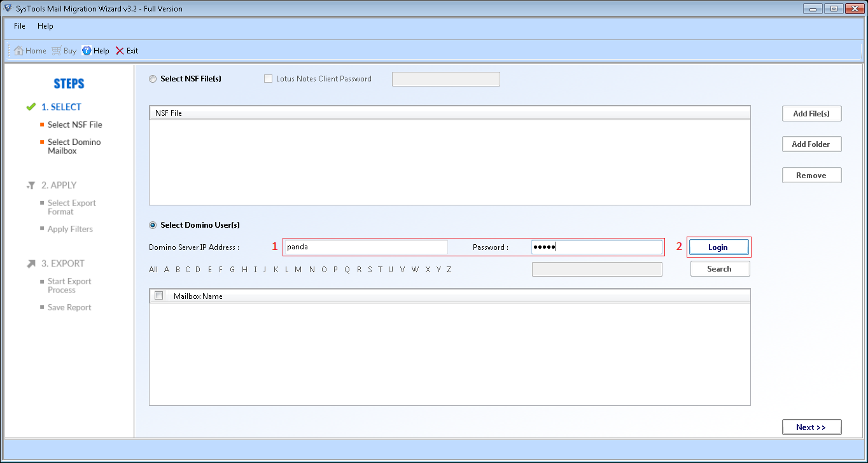Filter mailboxes by letter K
The width and height of the screenshot is (868, 463).
pyautogui.click(x=276, y=270)
